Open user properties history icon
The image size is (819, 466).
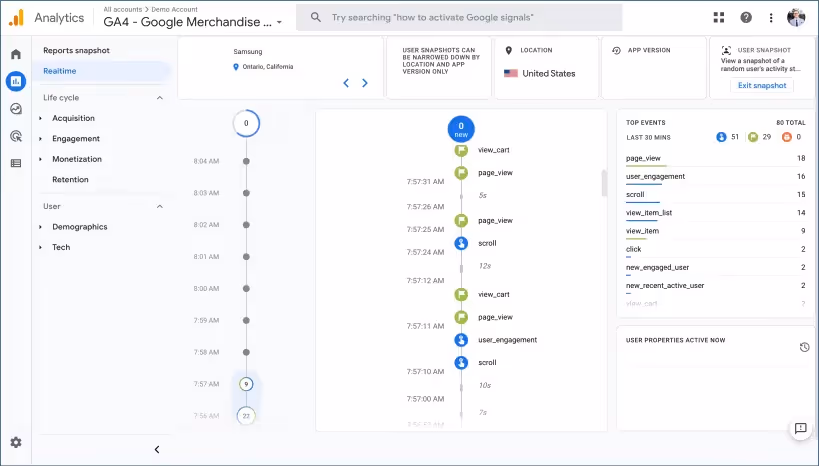tap(804, 347)
